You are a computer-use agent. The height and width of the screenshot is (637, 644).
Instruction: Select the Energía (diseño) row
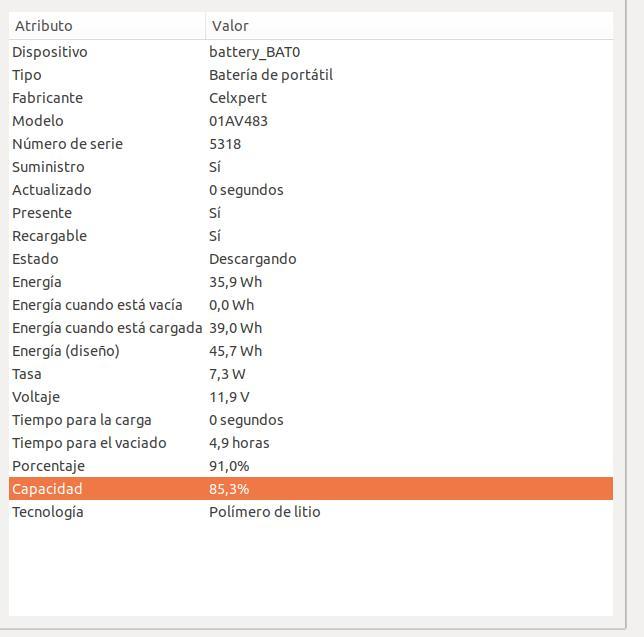pyautogui.click(x=311, y=351)
